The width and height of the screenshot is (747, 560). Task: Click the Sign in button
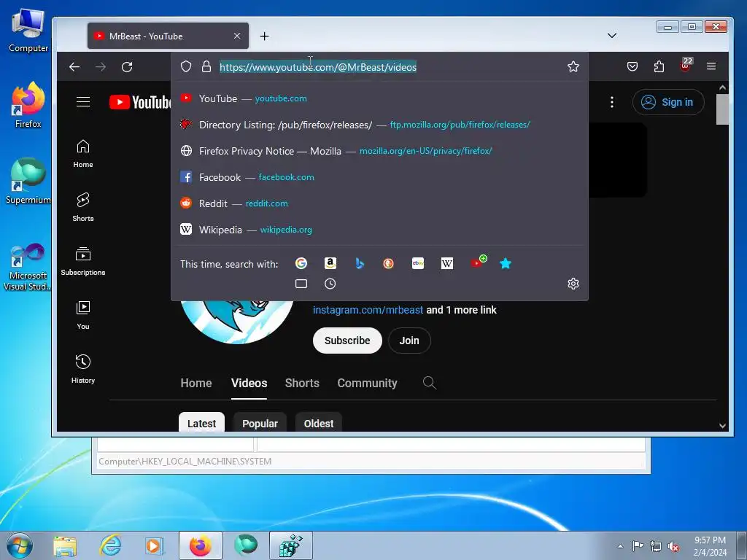[668, 102]
